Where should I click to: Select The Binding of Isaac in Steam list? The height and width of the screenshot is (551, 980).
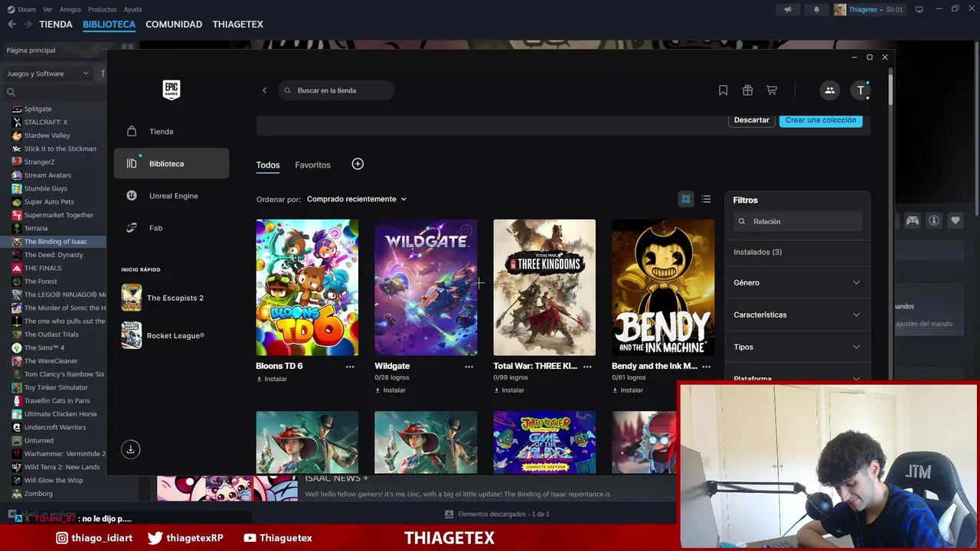54,241
